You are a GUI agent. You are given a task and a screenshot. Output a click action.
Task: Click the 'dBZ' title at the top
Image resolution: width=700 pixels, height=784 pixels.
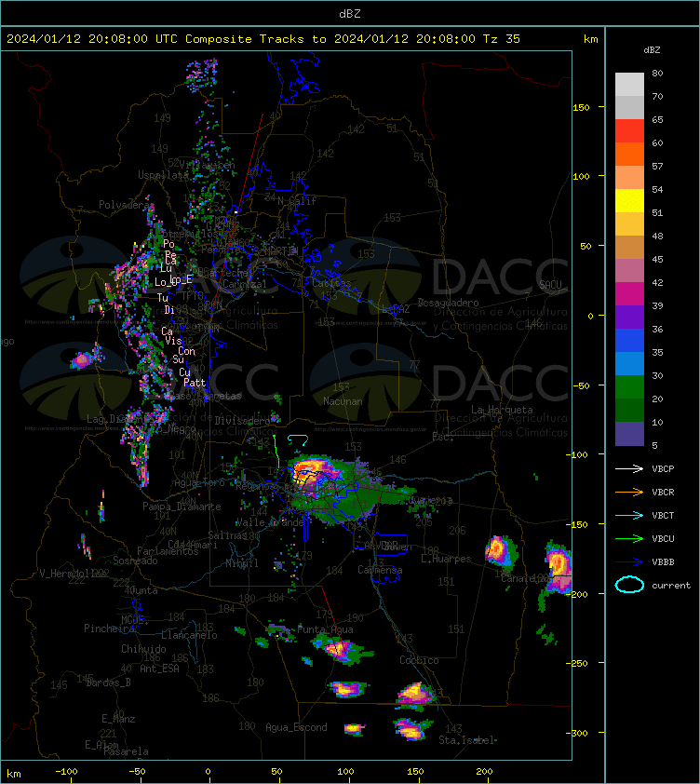[349, 13]
